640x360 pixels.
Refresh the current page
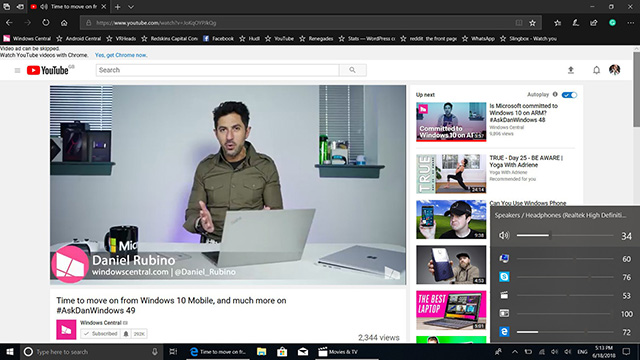(x=46, y=22)
